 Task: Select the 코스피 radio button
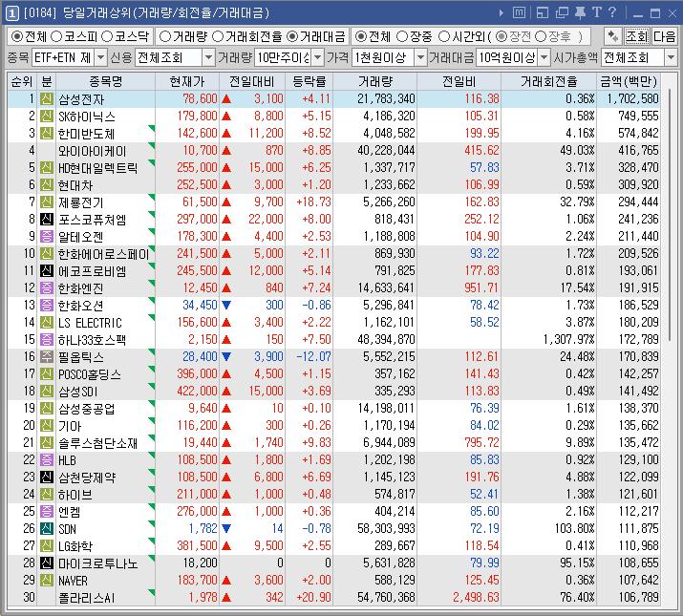(56, 36)
